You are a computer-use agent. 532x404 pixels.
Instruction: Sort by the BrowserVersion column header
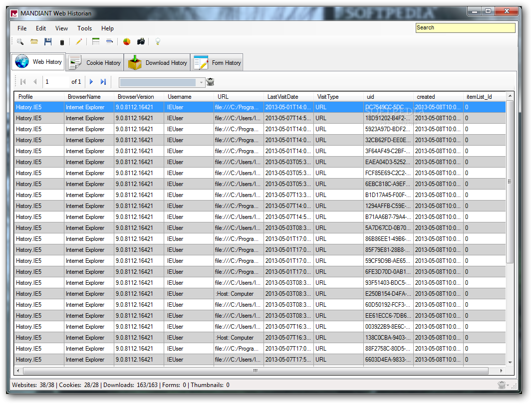tap(139, 97)
